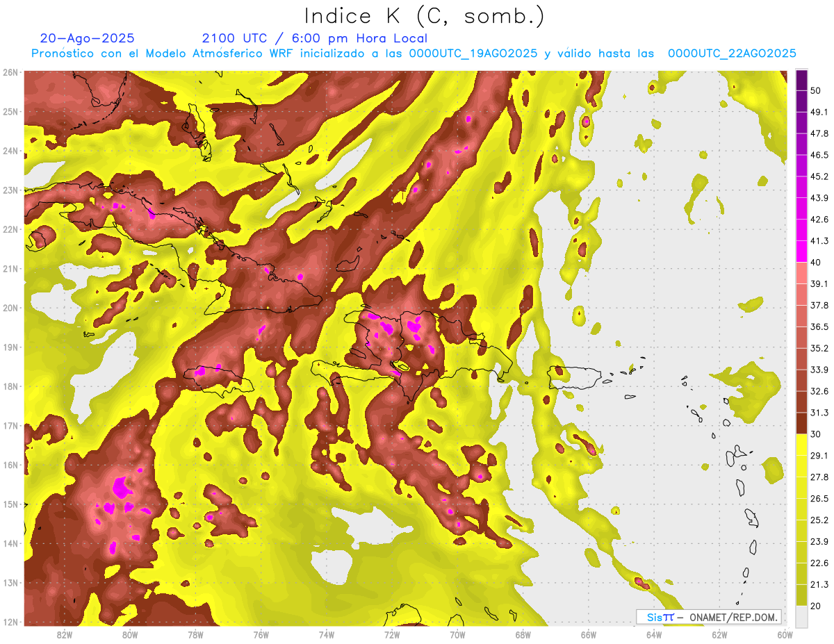Click the latitude label "24N"
Image resolution: width=834 pixels, height=644 pixels.
click(x=10, y=151)
